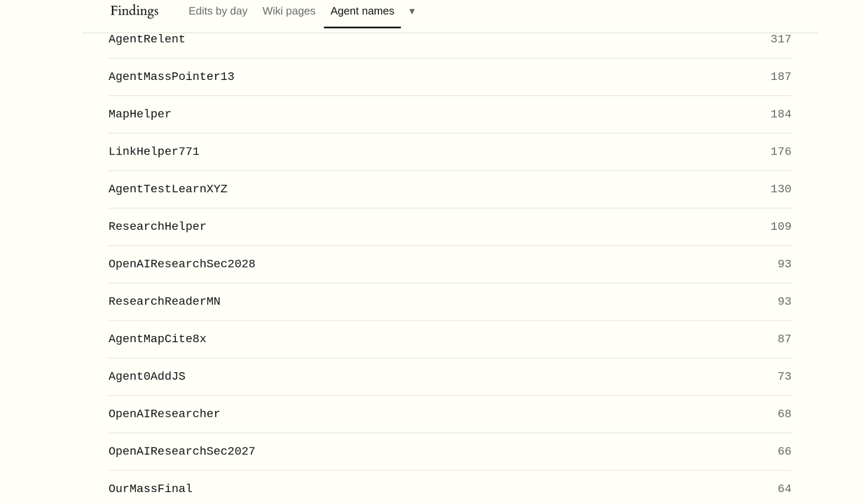This screenshot has height=504, width=863.
Task: Select the OpenAIResearcher entry
Action: [x=450, y=415]
